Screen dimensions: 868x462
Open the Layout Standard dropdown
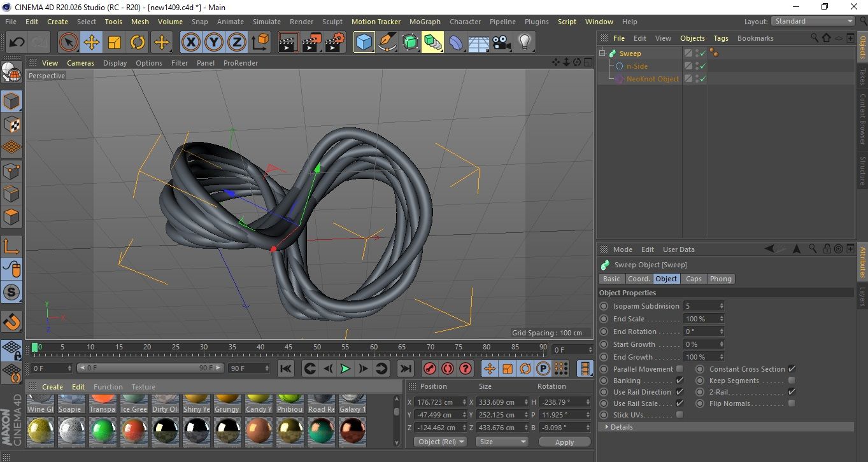coord(813,21)
